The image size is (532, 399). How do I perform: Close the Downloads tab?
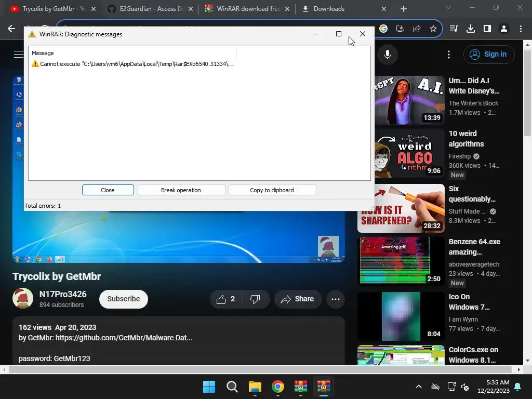(x=384, y=9)
